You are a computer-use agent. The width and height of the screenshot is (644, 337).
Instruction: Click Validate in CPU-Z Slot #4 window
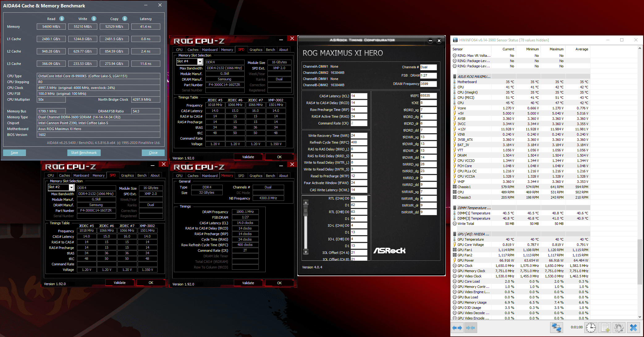pyautogui.click(x=248, y=157)
